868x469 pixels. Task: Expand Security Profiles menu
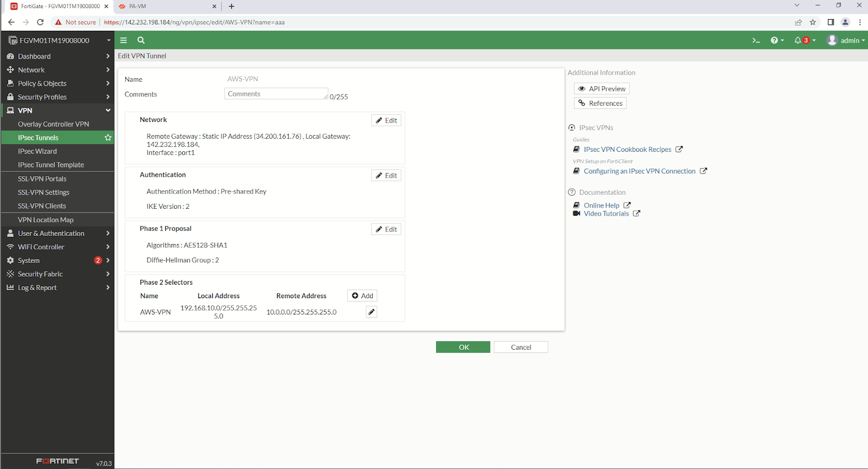58,97
